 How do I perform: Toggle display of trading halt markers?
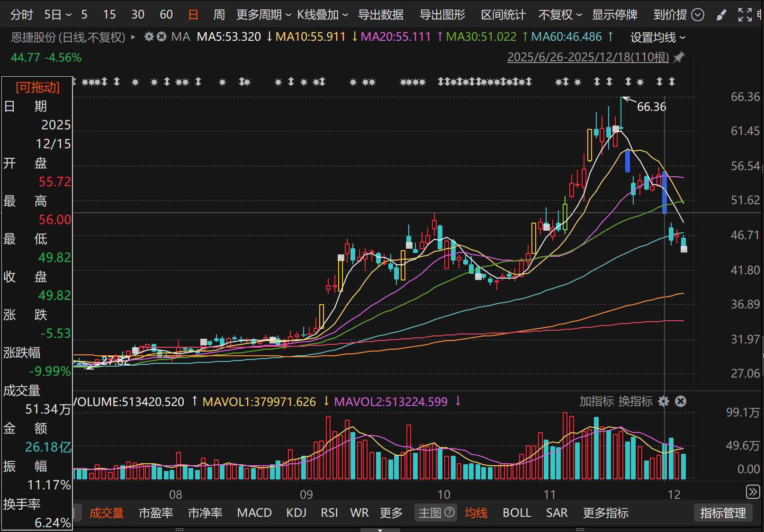[614, 15]
